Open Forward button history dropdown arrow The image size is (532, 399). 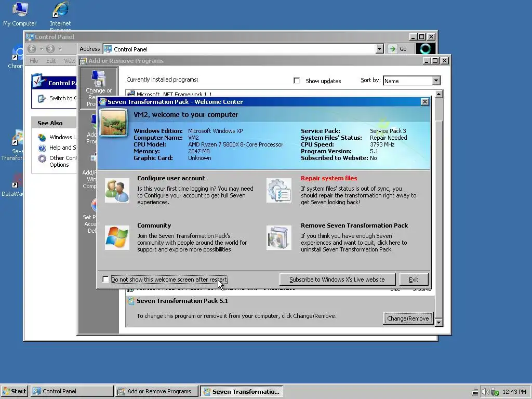point(60,49)
